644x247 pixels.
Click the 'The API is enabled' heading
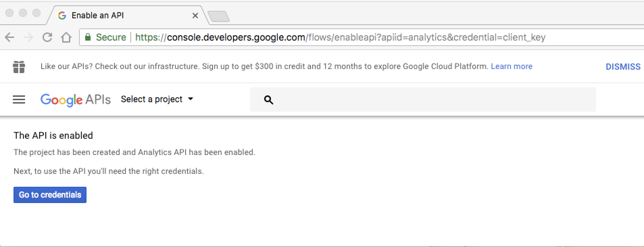click(x=53, y=135)
